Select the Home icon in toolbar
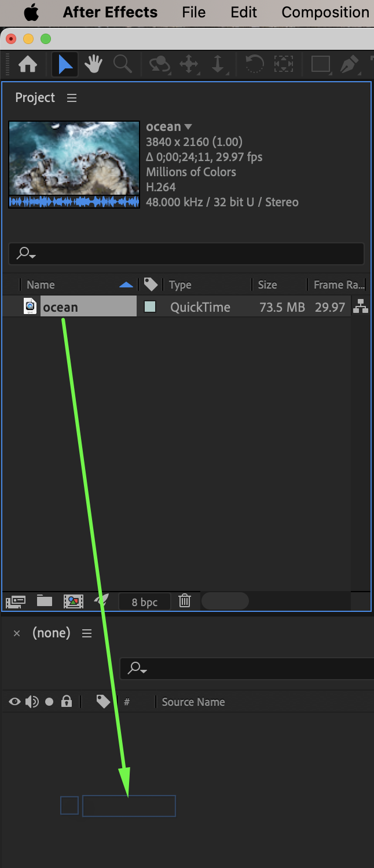The height and width of the screenshot is (868, 374). [x=27, y=64]
